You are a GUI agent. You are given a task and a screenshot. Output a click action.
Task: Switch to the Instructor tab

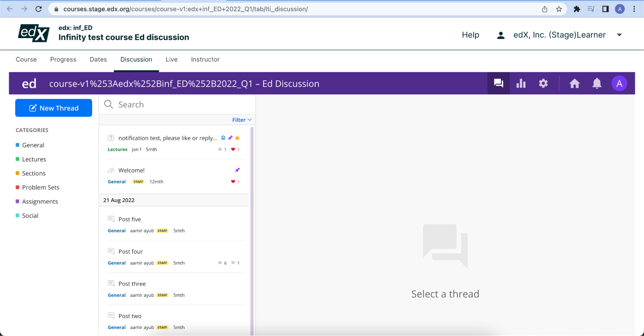(205, 59)
